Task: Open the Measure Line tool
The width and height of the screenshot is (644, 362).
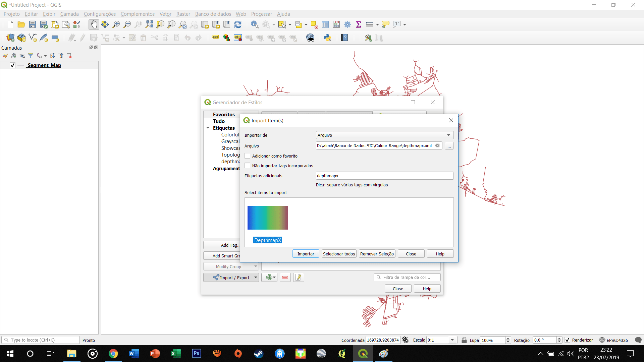Action: pyautogui.click(x=369, y=24)
